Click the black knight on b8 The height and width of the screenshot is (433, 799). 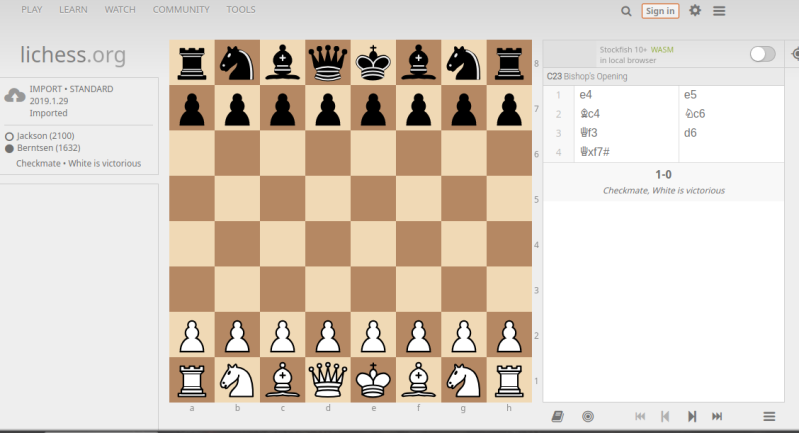coord(237,62)
